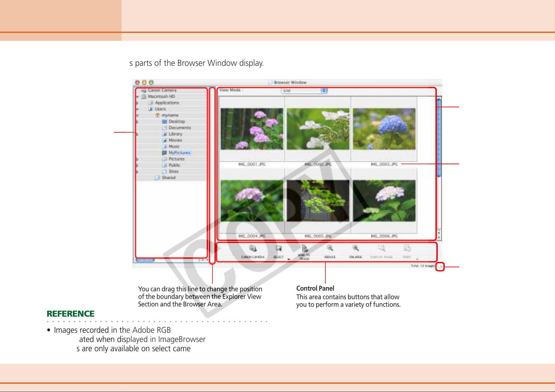The width and height of the screenshot is (555, 392).
Task: Select the IMG_0001.JPG thumbnail
Action: [252, 129]
